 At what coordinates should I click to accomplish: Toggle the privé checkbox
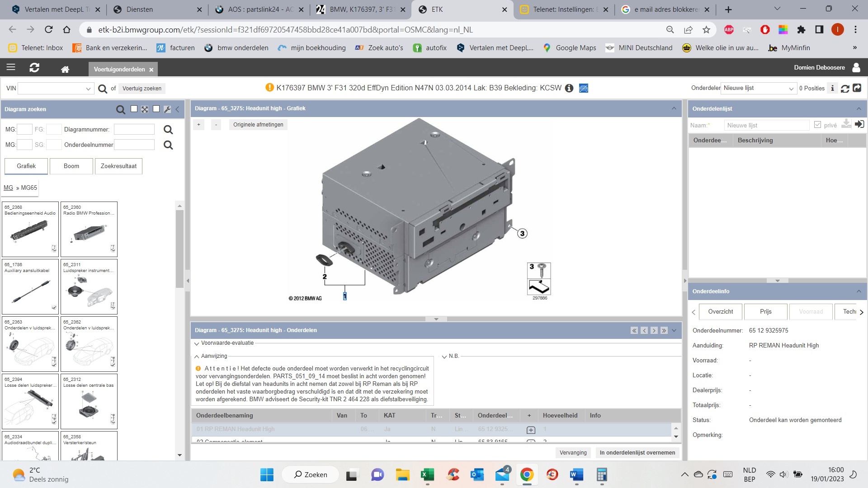(x=817, y=125)
